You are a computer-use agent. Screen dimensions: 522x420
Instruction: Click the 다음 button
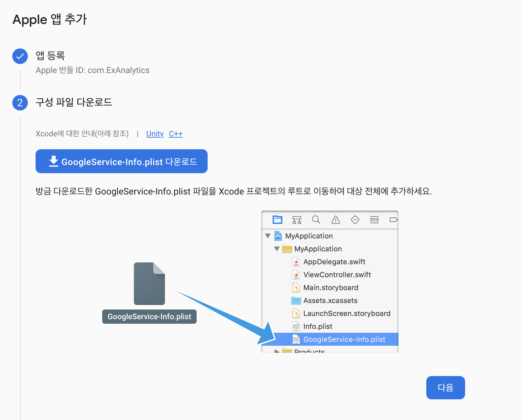point(445,388)
